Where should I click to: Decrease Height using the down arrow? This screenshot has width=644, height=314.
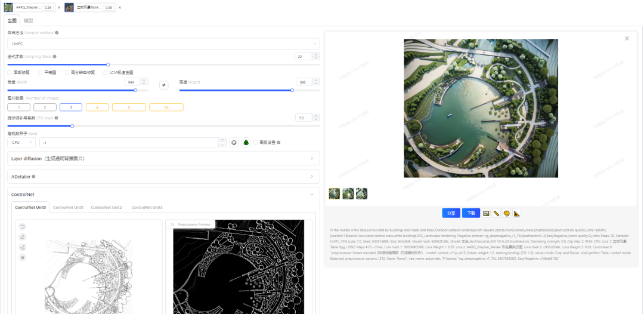click(x=316, y=84)
